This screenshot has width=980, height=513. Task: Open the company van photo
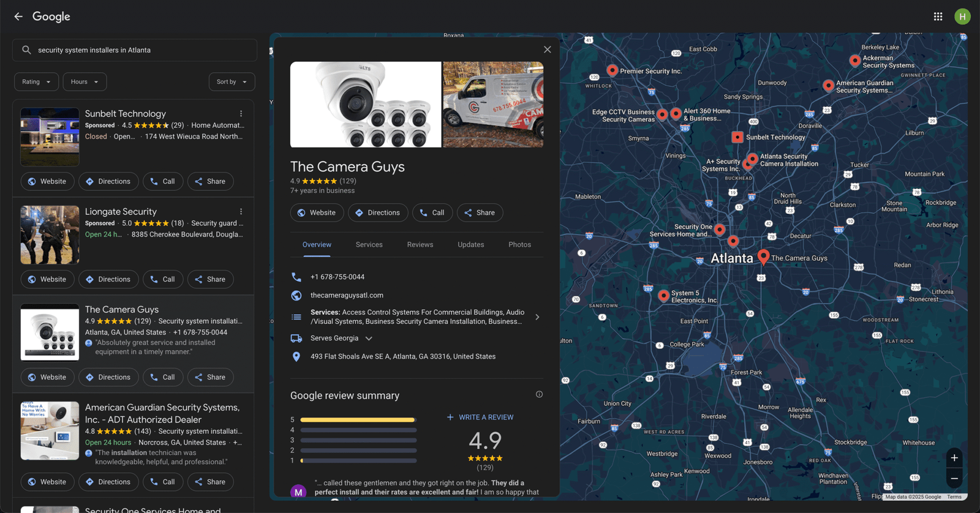pos(493,105)
